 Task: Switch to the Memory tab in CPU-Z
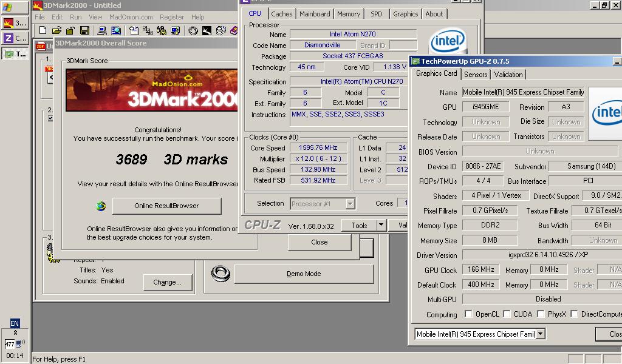349,14
